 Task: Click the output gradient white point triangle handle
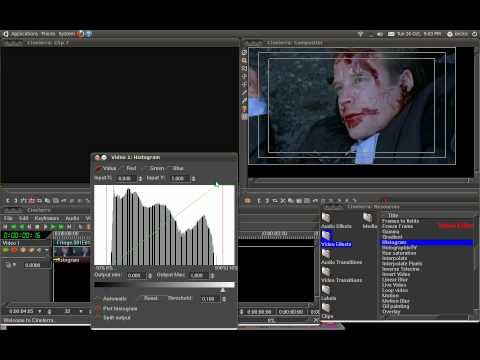(x=223, y=290)
